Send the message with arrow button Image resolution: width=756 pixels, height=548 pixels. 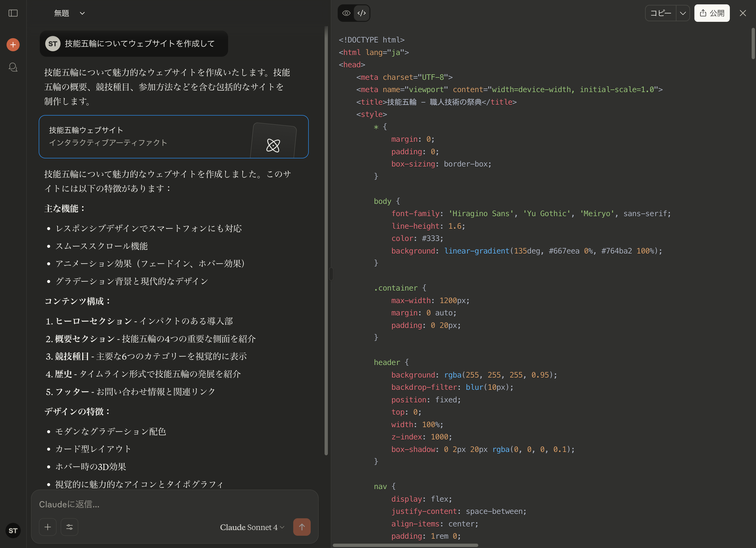tap(302, 527)
